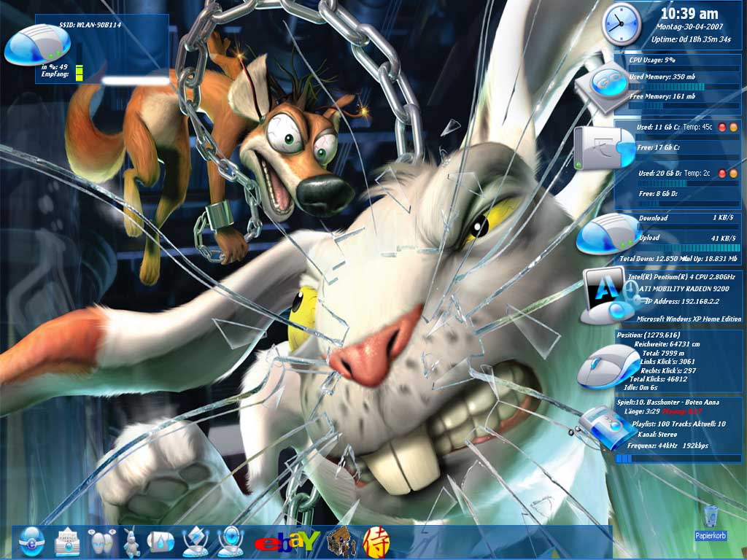Viewport: 747px width, 560px height.
Task: Open the drive with water drop dock icon
Action: click(160, 542)
